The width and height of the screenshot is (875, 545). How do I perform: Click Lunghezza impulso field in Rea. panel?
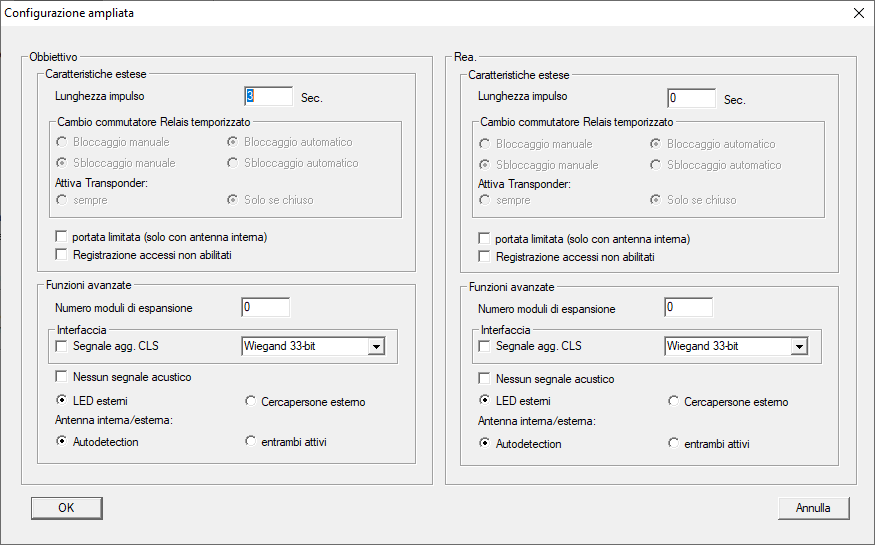pos(691,98)
